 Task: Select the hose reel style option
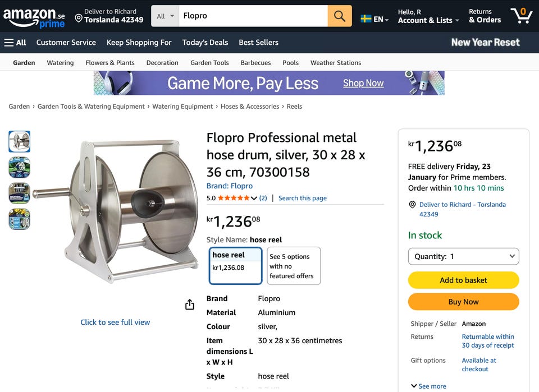(236, 266)
